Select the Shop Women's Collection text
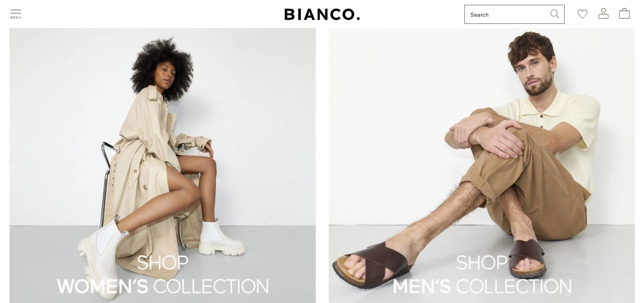 163,274
